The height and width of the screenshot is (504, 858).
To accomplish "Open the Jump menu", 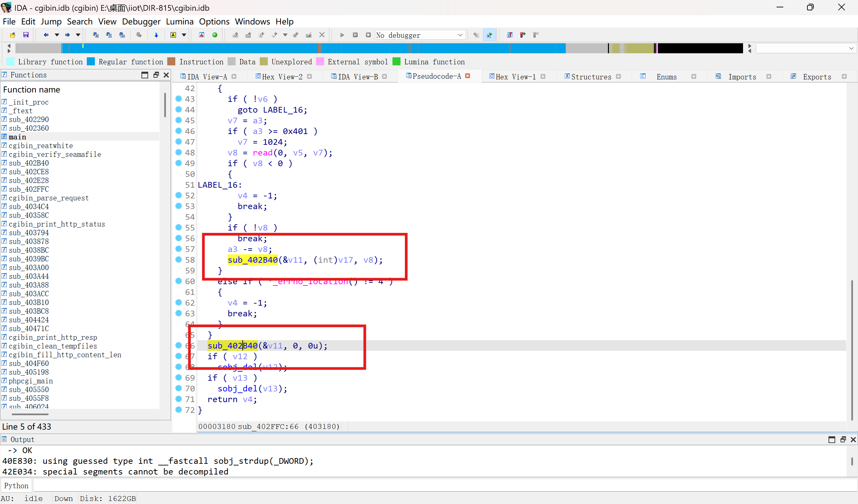I will coord(51,21).
